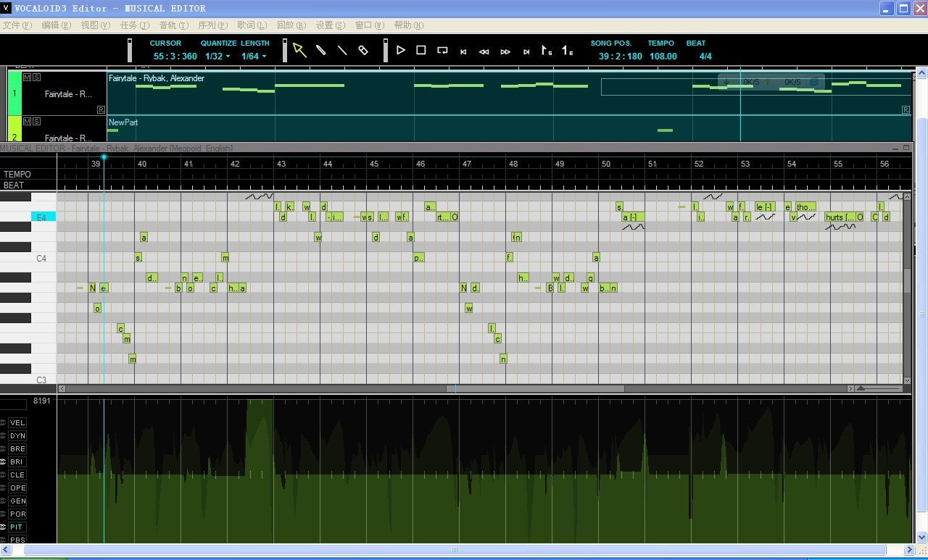Stop playback with the stop button
The image size is (928, 560).
(x=421, y=51)
